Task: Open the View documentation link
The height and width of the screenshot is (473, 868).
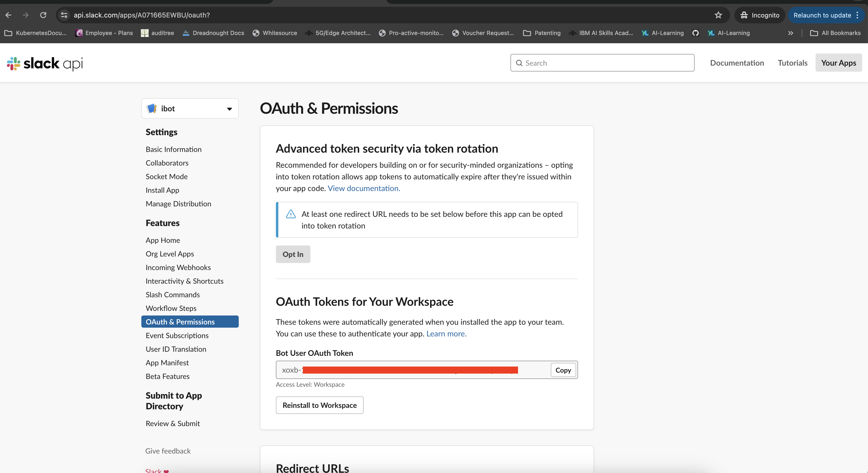Action: tap(364, 188)
